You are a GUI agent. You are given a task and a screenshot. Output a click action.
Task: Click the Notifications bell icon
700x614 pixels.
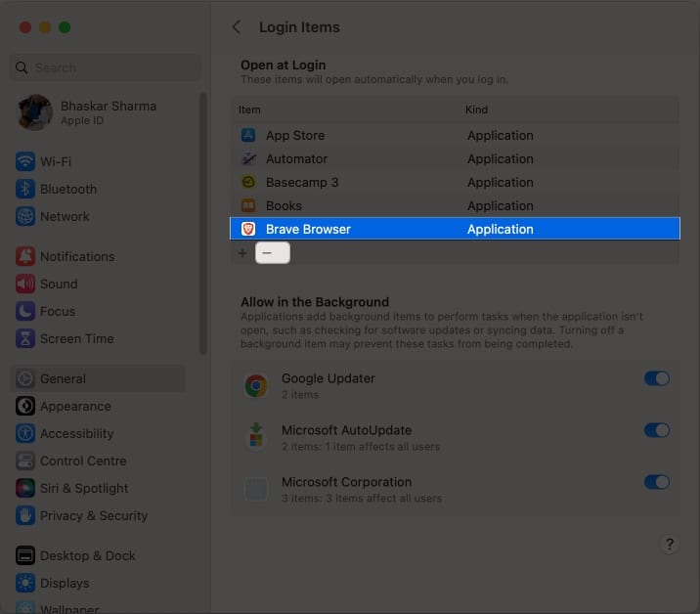25,256
